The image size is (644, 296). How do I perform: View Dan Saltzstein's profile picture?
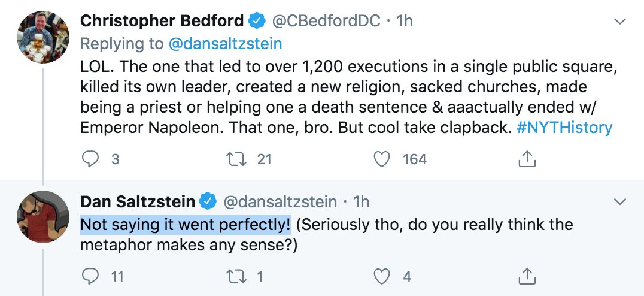point(42,216)
